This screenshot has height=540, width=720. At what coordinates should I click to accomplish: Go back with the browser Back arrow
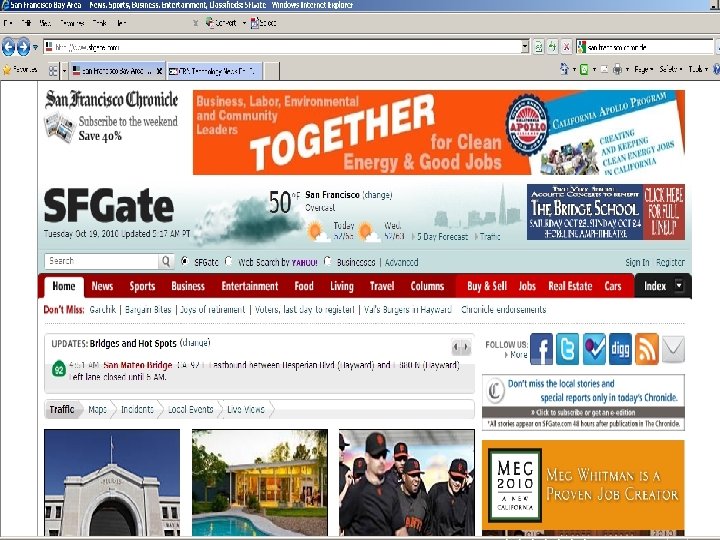tap(8, 46)
